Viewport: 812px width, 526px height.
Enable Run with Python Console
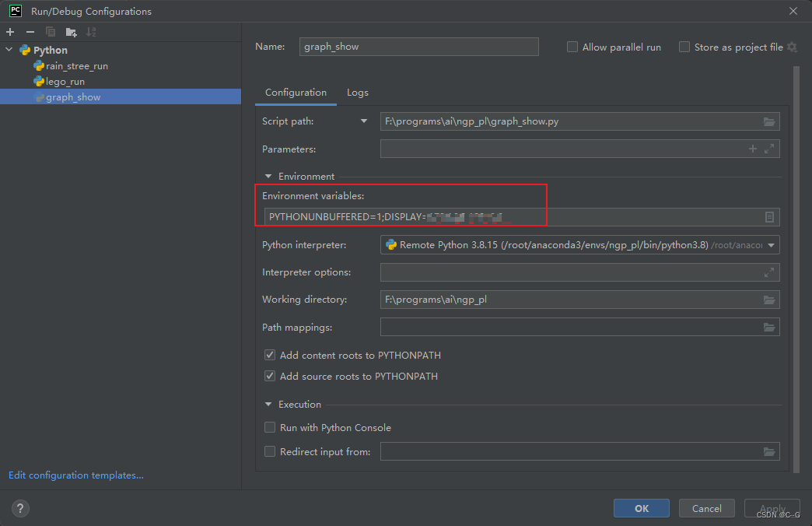(x=270, y=427)
